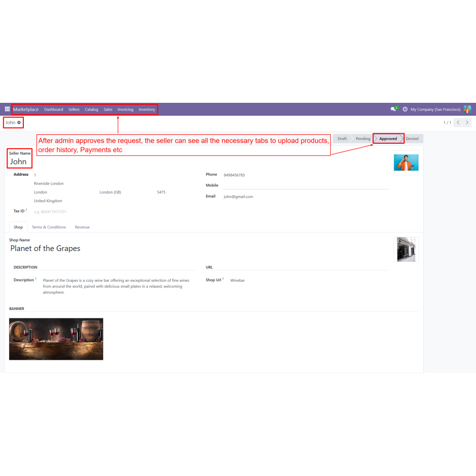Click the Mobile number field
This screenshot has height=476, width=476.
(306, 185)
